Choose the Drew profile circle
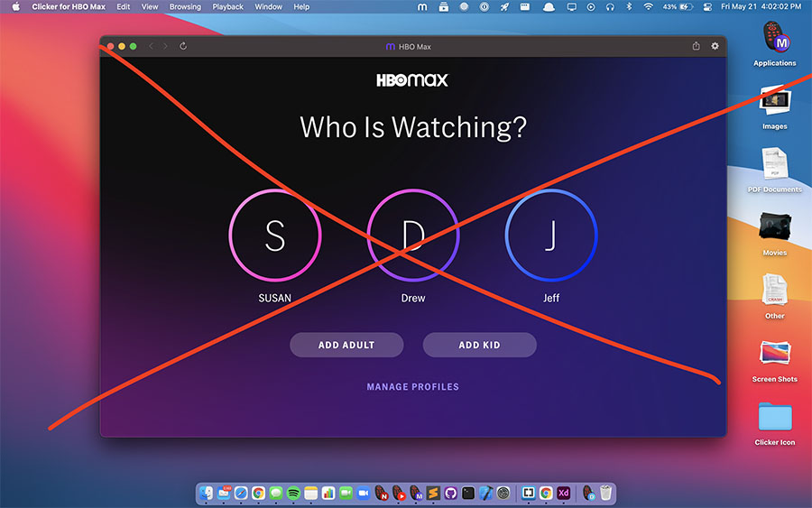This screenshot has height=508, width=812. (412, 236)
